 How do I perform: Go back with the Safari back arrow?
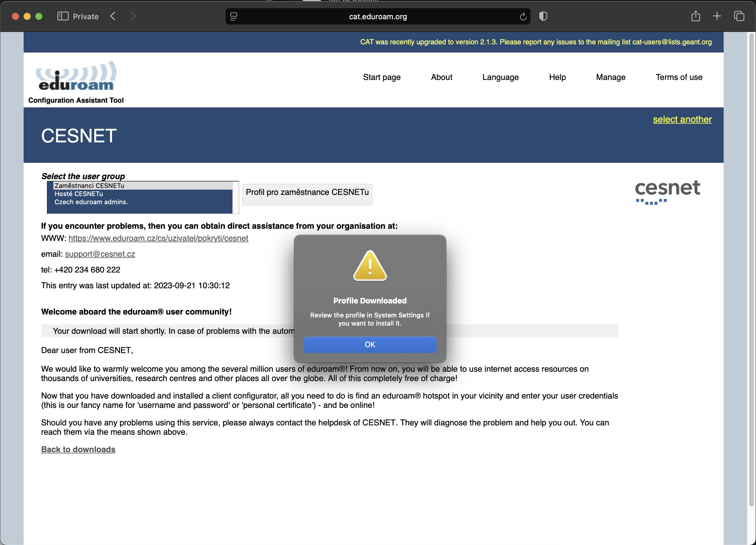[x=113, y=16]
